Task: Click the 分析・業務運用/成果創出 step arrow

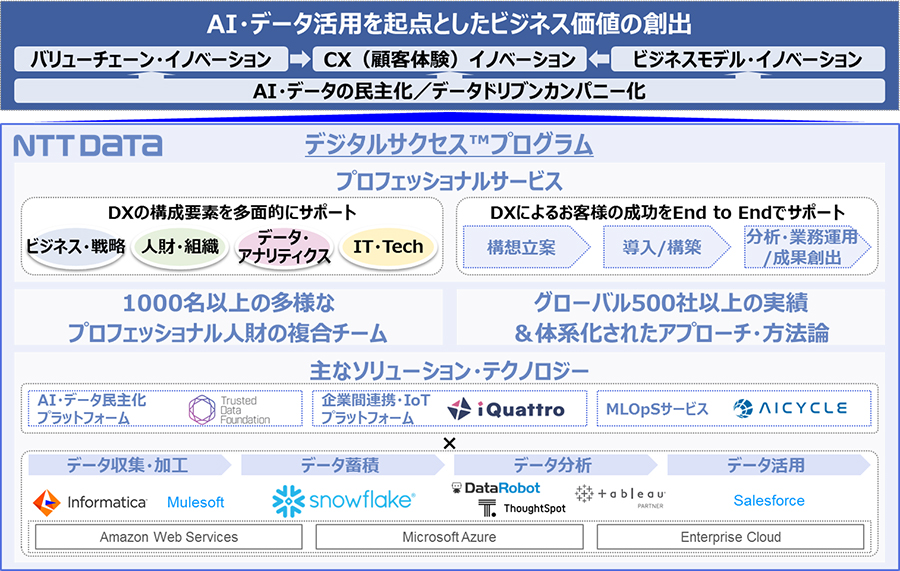Action: coord(807,247)
